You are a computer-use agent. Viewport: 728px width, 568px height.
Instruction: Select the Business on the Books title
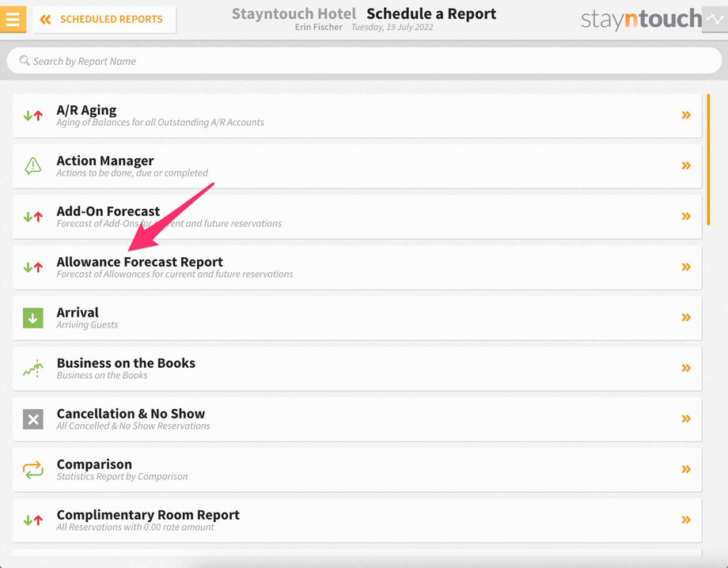tap(126, 363)
